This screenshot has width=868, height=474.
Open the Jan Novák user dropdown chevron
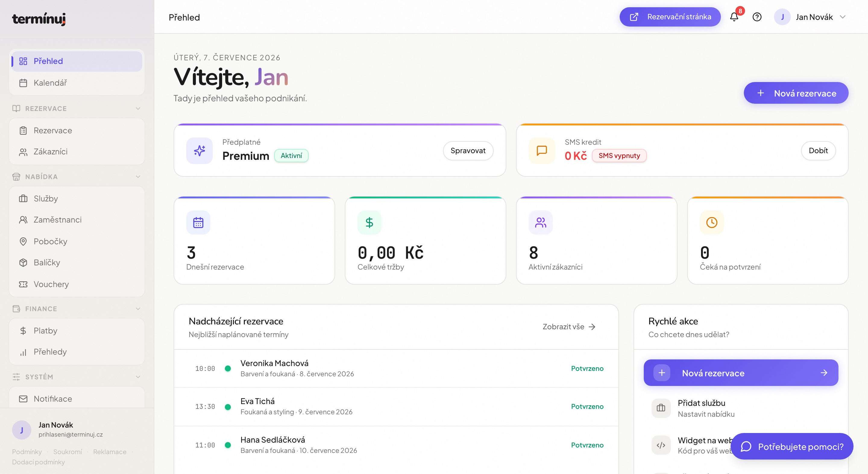(842, 17)
